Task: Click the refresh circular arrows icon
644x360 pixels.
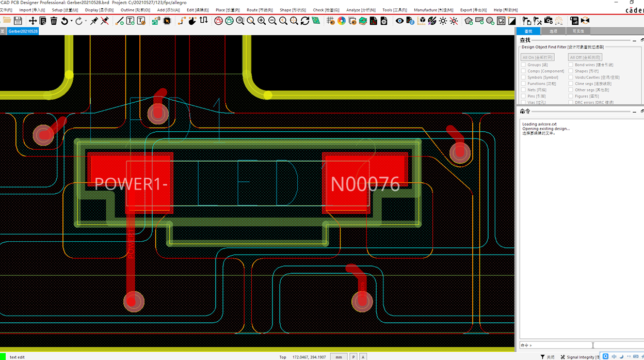Action: coord(305,21)
